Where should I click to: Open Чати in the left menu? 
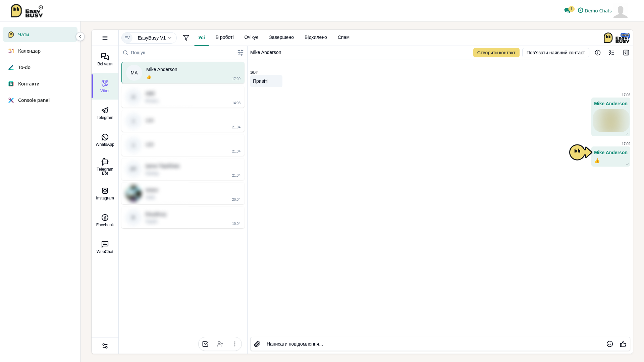(x=40, y=35)
